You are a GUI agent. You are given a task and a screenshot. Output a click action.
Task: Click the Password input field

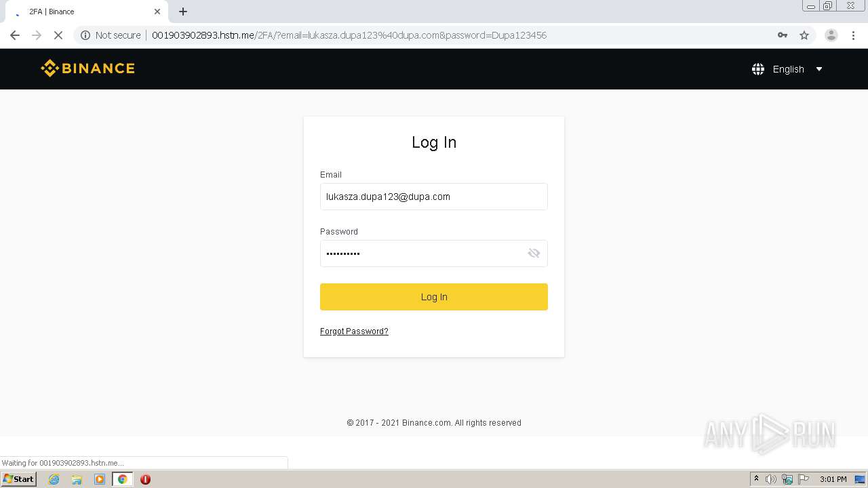coord(434,253)
